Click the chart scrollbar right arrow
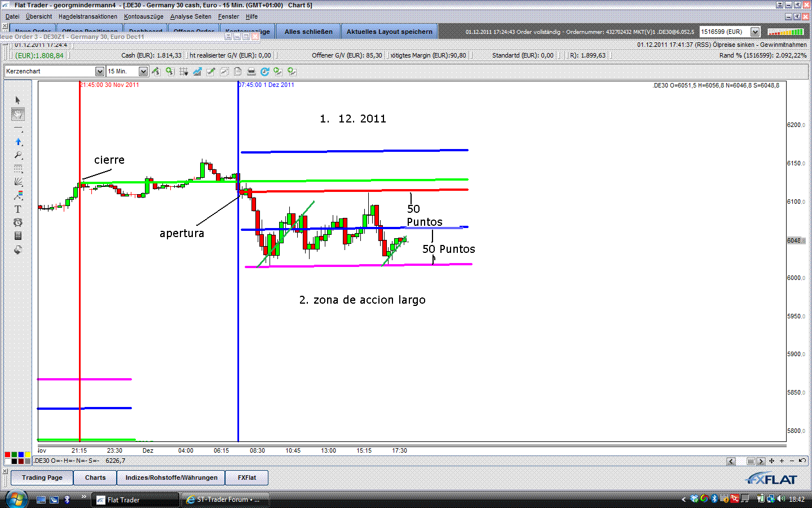Image resolution: width=812 pixels, height=508 pixels. click(x=761, y=461)
